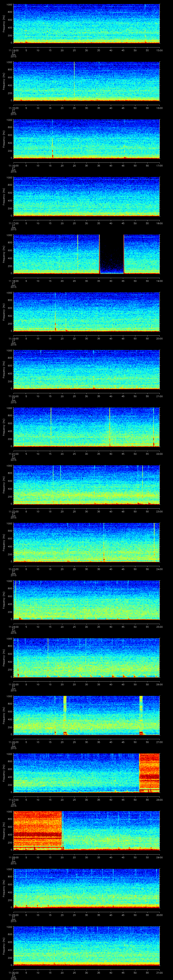Click the 11:15:00 start time label
This screenshot has width=173, height=980.
[x=13, y=108]
